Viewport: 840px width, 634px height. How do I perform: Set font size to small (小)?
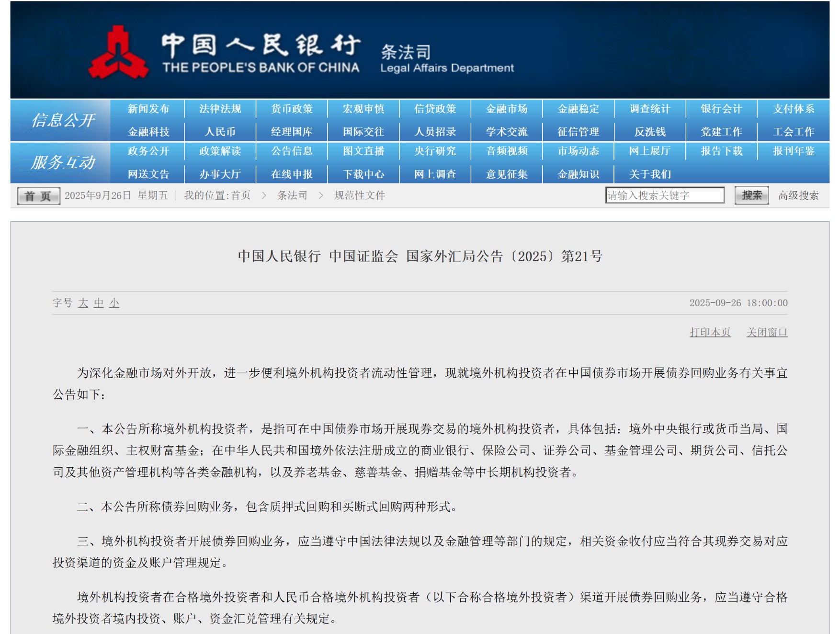coord(114,303)
